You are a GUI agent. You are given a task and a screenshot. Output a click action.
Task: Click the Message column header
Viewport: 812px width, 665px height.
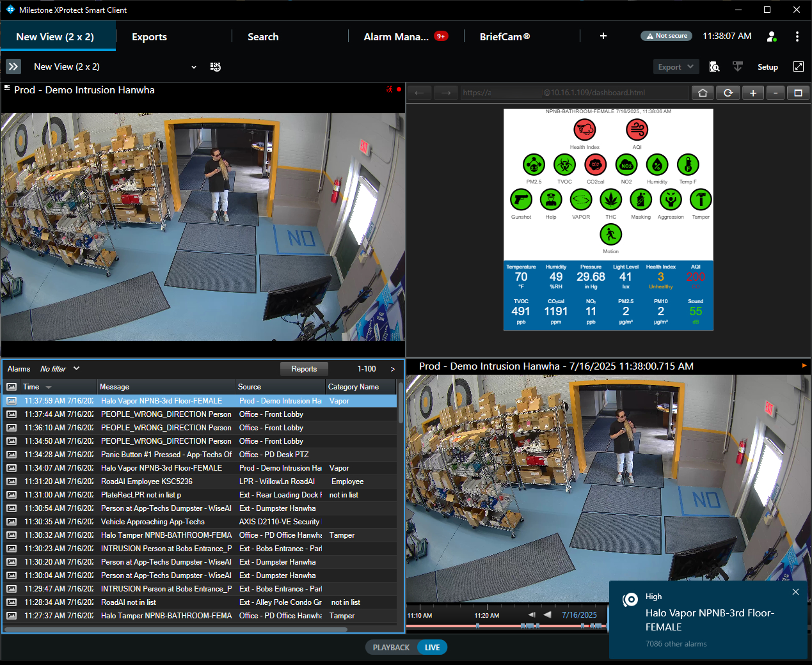coord(166,387)
